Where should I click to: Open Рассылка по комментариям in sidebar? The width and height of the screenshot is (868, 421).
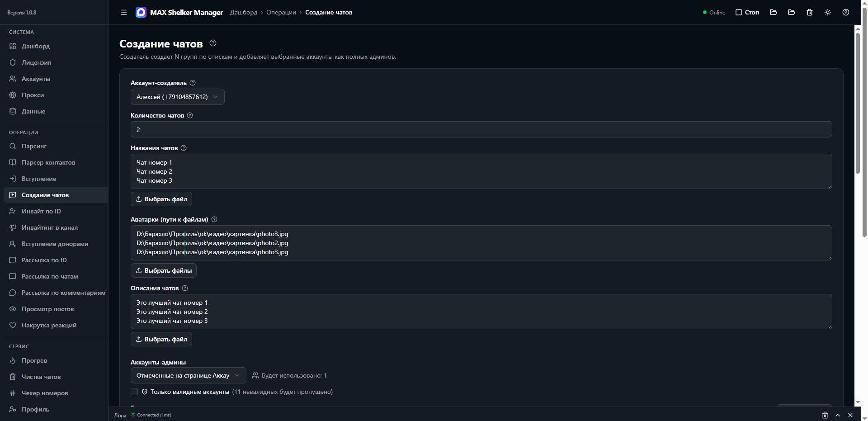click(56, 293)
